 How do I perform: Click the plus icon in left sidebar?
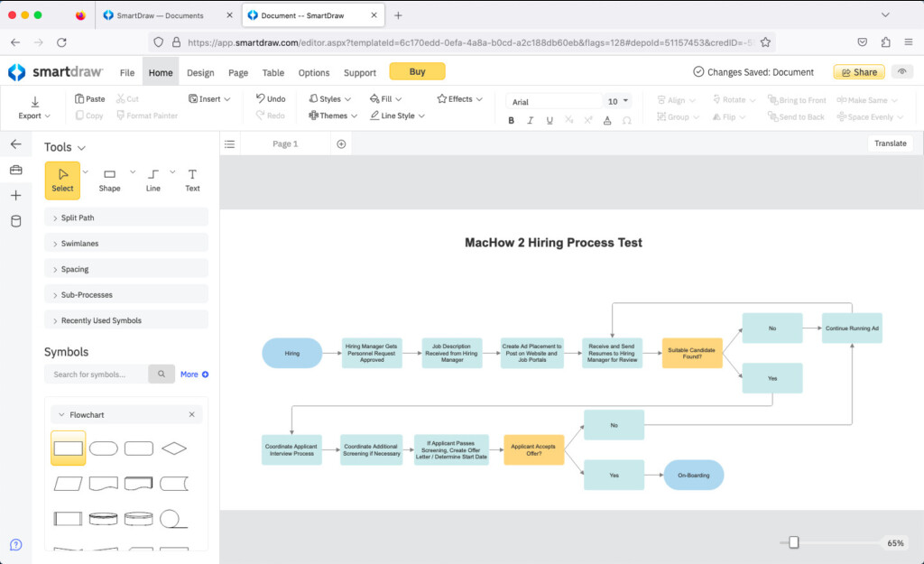[x=16, y=195]
